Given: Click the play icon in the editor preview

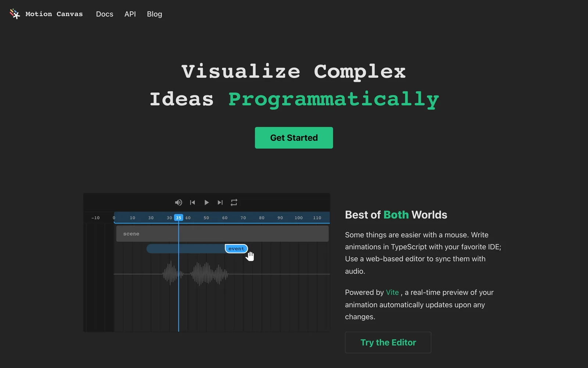Looking at the screenshot, I should click(x=207, y=202).
